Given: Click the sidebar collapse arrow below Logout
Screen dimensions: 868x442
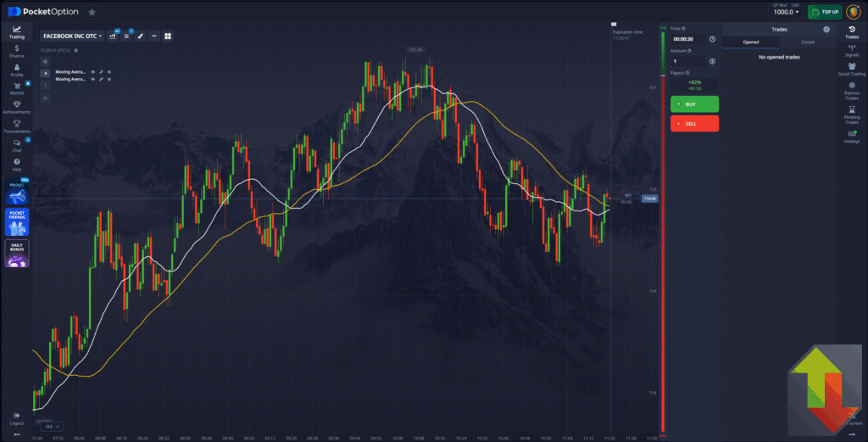Looking at the screenshot, I should [17, 434].
